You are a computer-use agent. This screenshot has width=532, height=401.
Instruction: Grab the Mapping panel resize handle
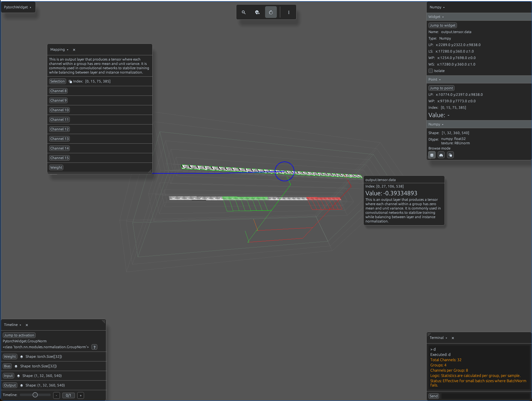(x=150, y=171)
